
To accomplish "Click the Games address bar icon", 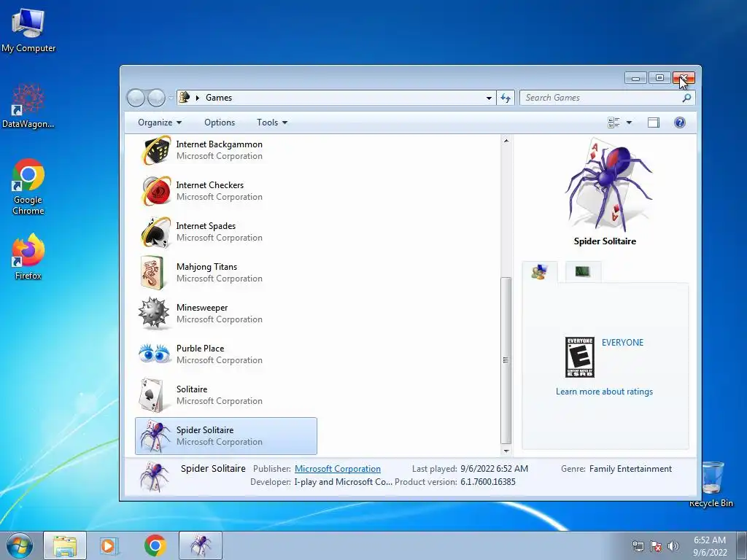I will click(185, 97).
